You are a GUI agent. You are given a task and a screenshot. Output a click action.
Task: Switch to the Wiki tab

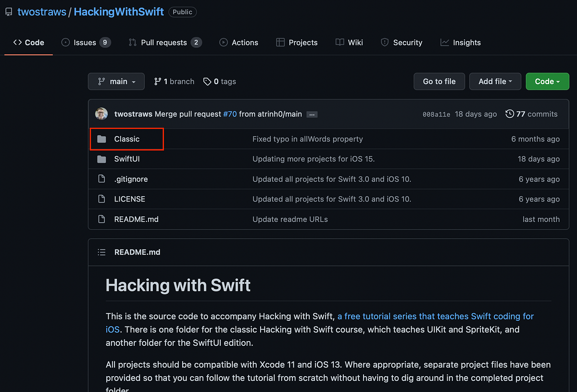click(349, 42)
